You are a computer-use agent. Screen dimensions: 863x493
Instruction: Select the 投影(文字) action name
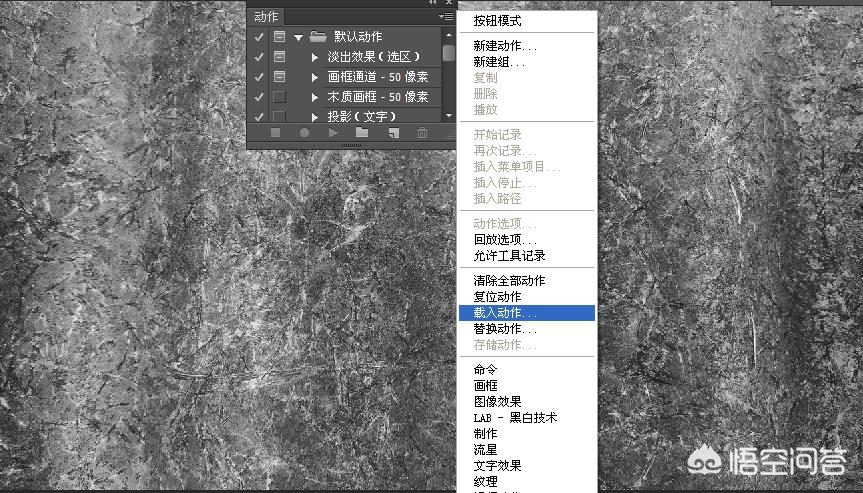[x=362, y=116]
